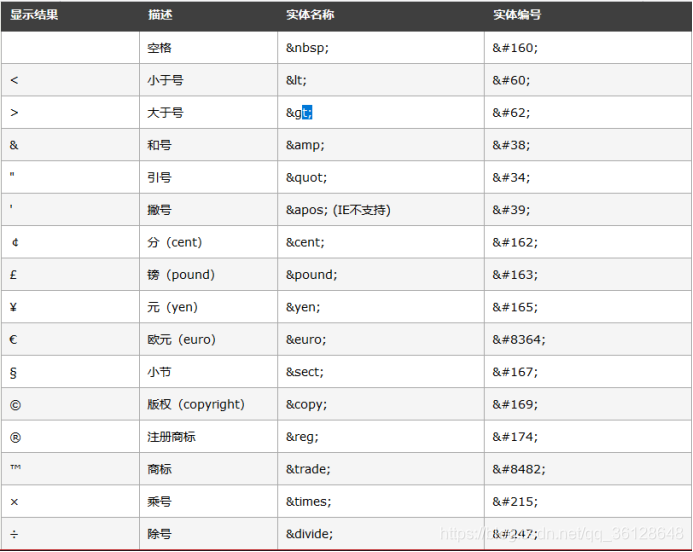
Task: Click the ™ trademark symbol
Action: click(x=15, y=467)
